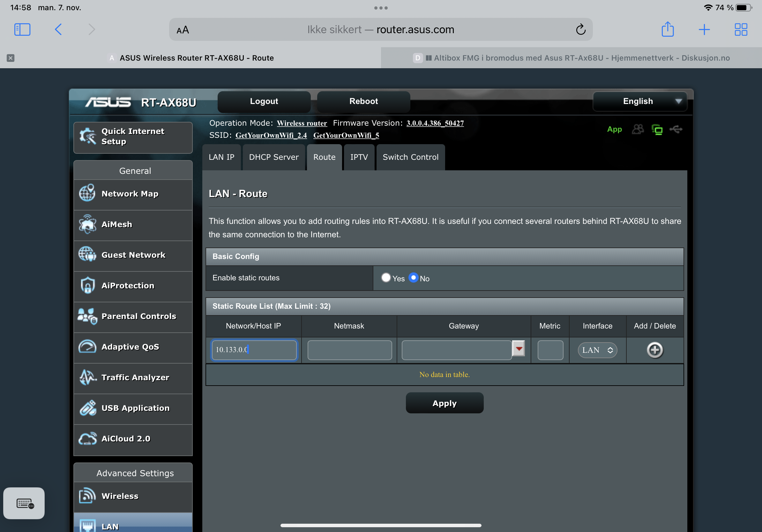The image size is (762, 532).
Task: Click the guest users status icon
Action: coord(638,129)
